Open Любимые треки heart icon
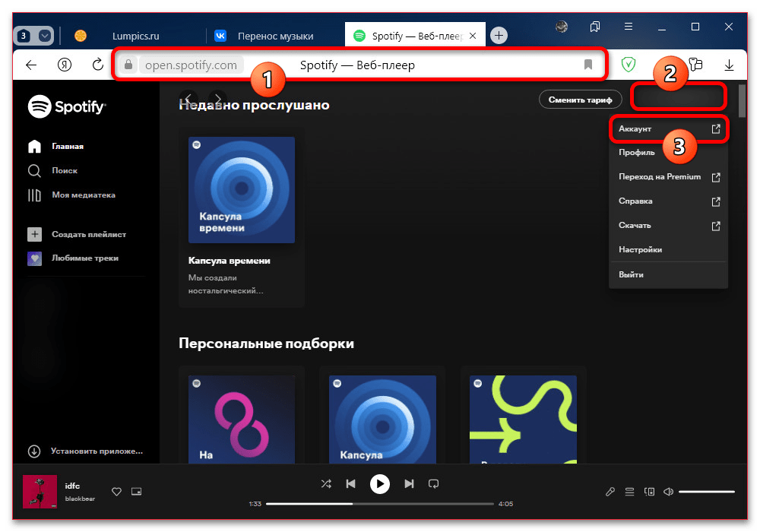The height and width of the screenshot is (532, 760). pos(34,258)
